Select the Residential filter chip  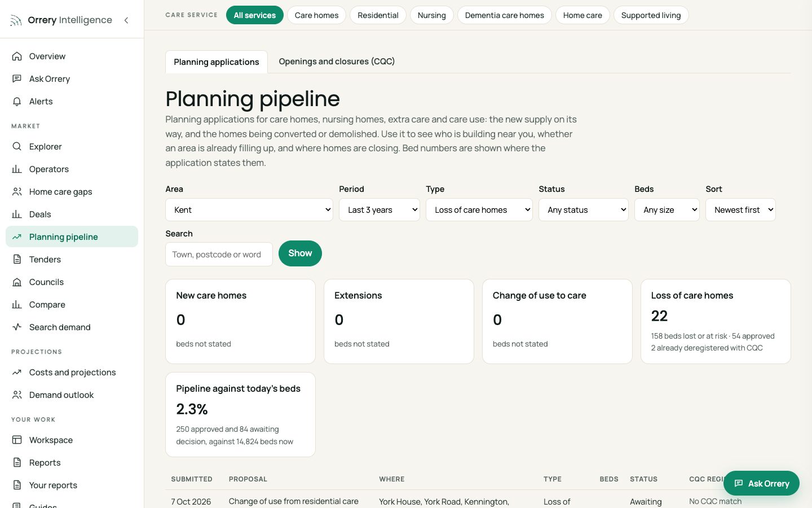click(378, 15)
